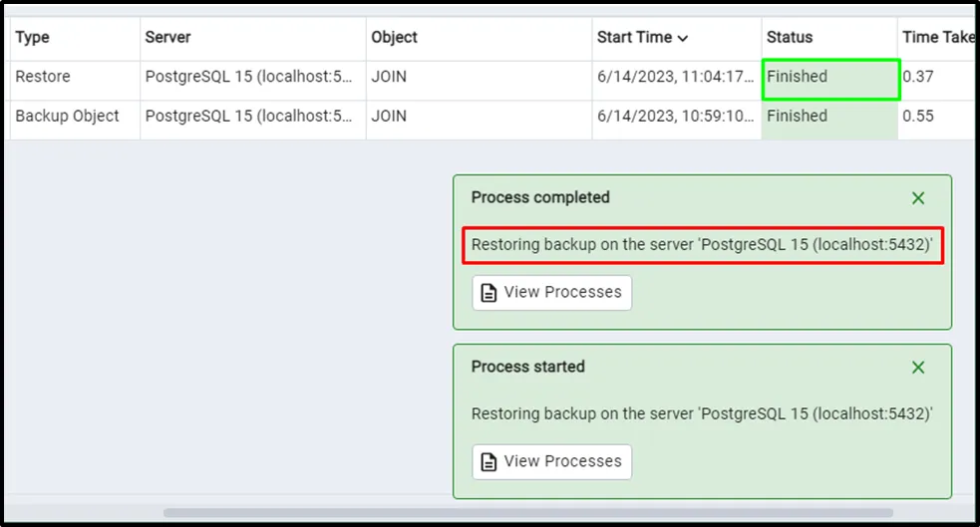Sort by the Type column header
This screenshot has height=527, width=980.
point(33,38)
